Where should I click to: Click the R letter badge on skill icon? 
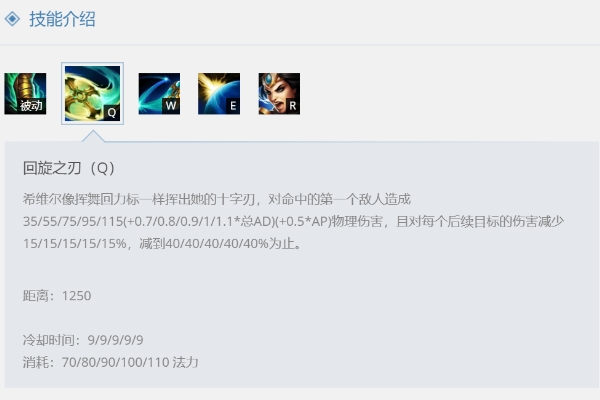coord(293,106)
